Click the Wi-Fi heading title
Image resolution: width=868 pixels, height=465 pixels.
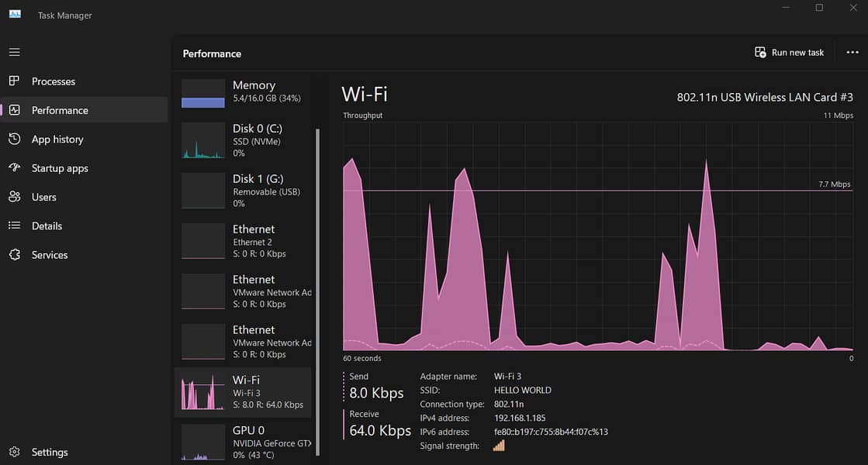[x=365, y=94]
